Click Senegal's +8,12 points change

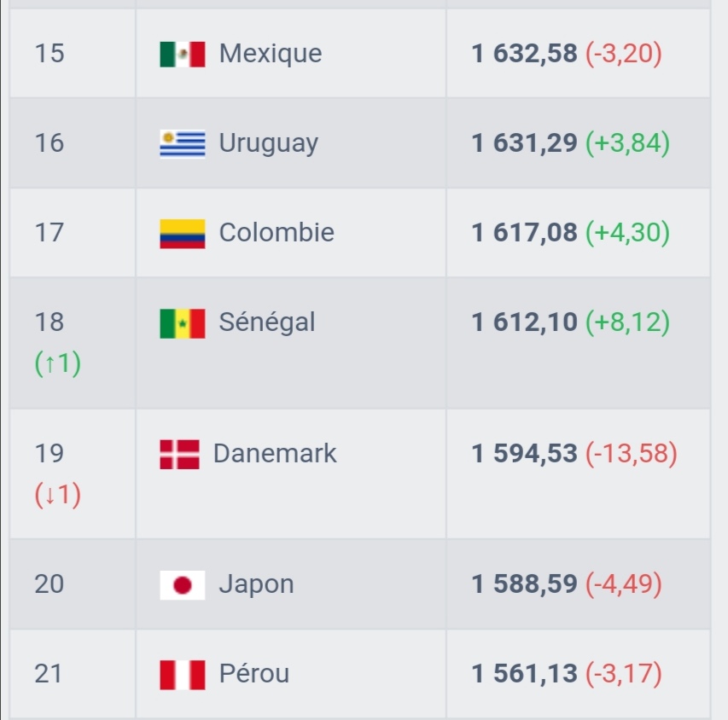point(627,322)
